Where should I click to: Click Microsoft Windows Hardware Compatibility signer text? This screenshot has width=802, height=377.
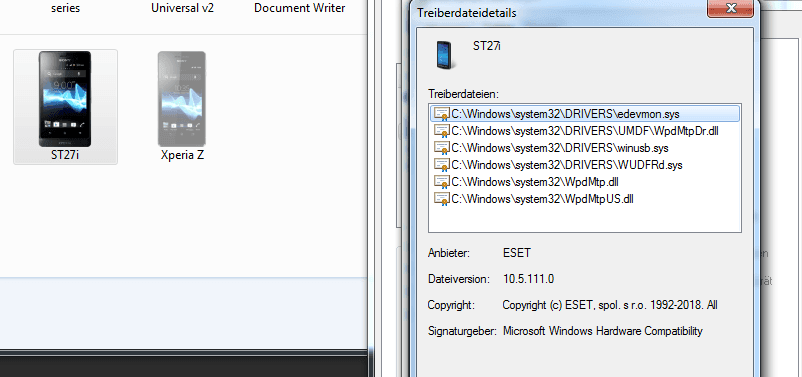[603, 331]
